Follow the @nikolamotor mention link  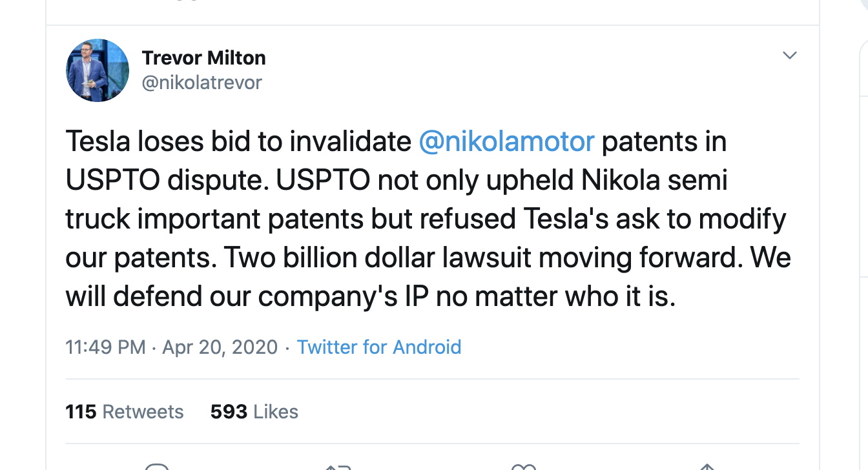(x=506, y=142)
